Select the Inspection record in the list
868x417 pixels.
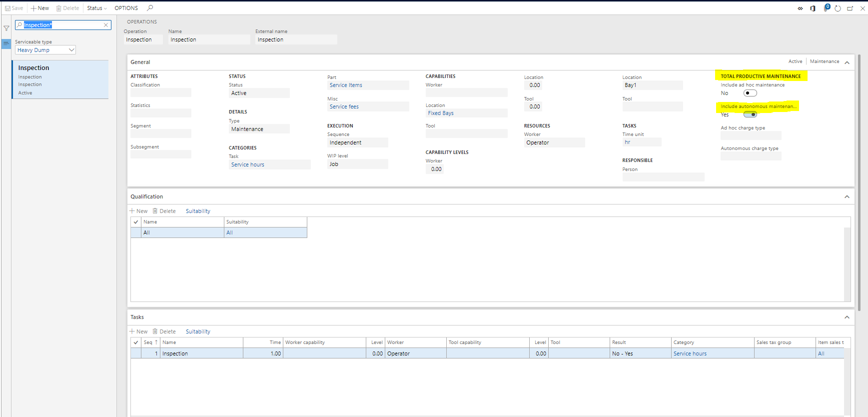(x=60, y=79)
